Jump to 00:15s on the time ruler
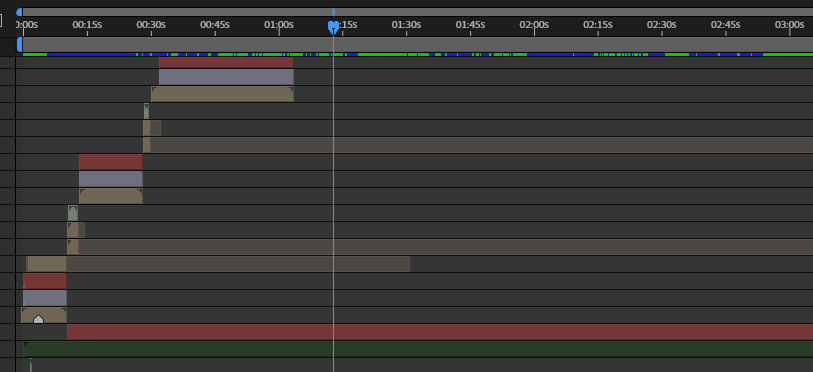Image resolution: width=813 pixels, height=372 pixels. click(87, 25)
